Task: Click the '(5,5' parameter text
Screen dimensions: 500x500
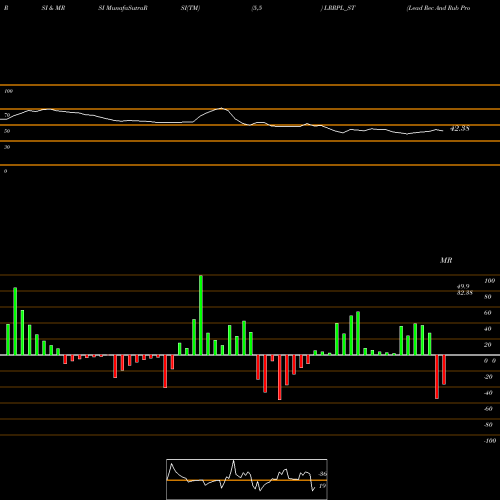Action: point(257,8)
